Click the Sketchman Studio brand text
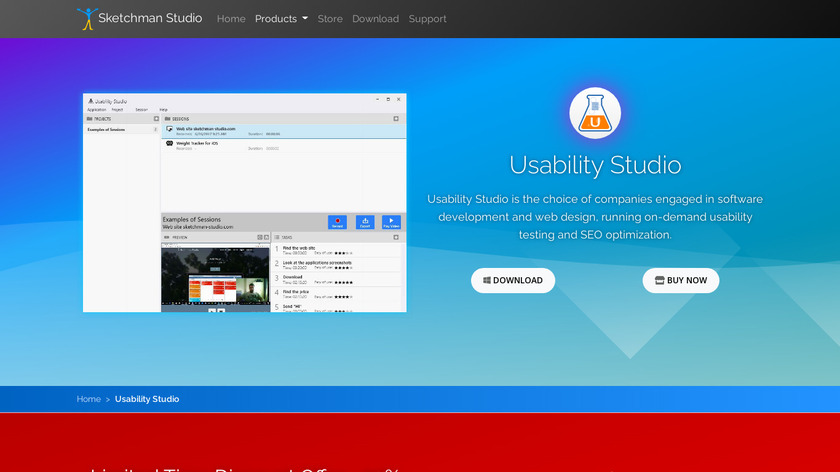This screenshot has height=472, width=840. click(x=150, y=18)
